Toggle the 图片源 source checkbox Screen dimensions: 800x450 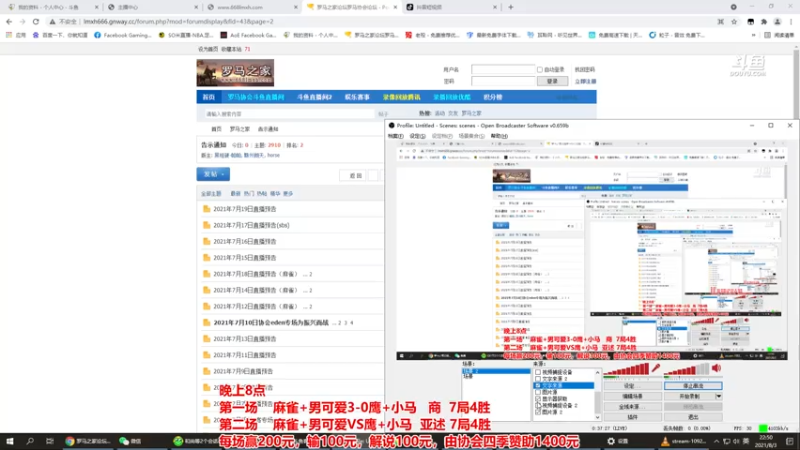[538, 392]
